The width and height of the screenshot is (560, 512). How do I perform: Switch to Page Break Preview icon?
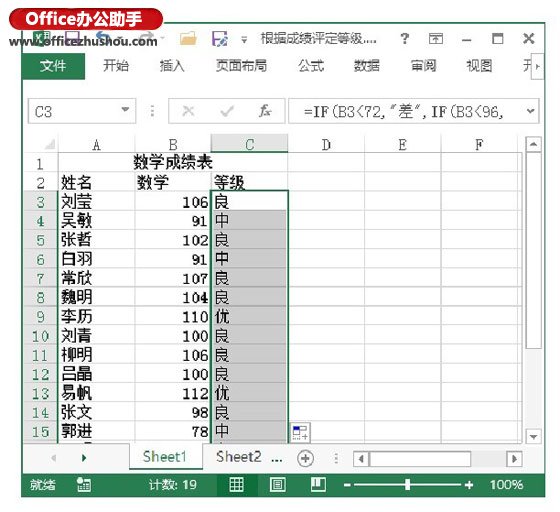click(x=318, y=485)
